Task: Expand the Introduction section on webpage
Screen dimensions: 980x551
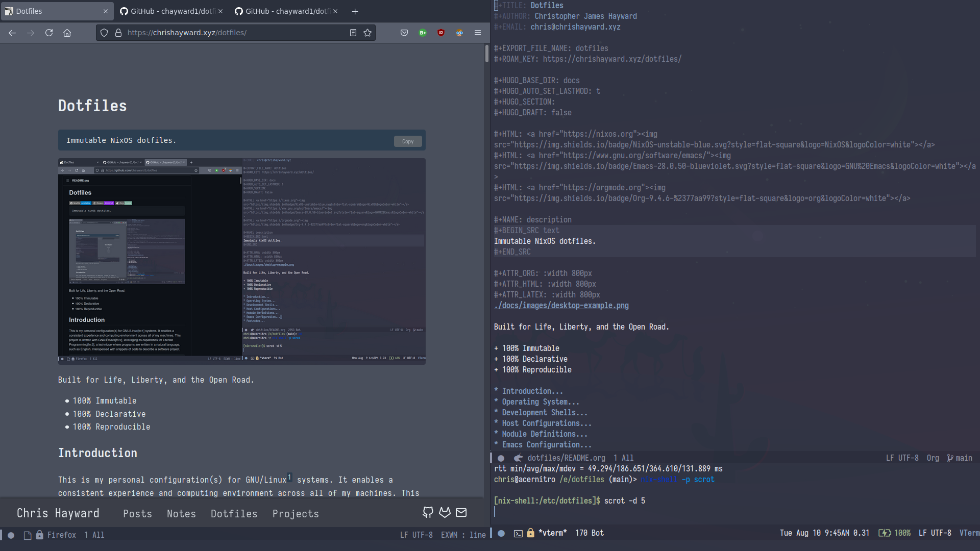Action: click(x=97, y=453)
